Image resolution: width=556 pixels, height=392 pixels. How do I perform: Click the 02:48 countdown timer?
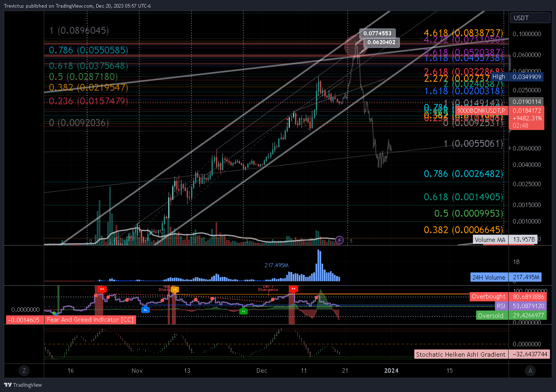(x=520, y=126)
